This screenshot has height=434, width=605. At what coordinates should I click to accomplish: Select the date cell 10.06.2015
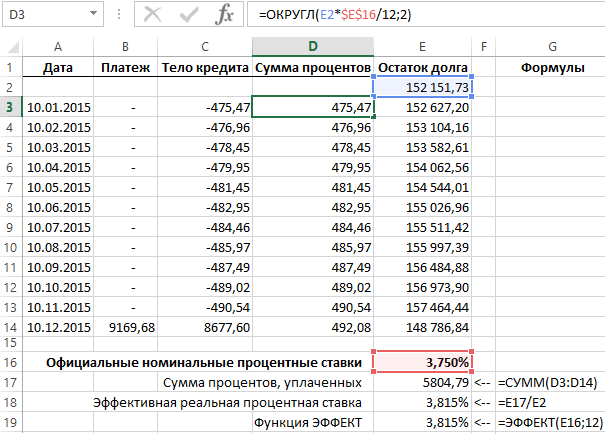[x=58, y=208]
